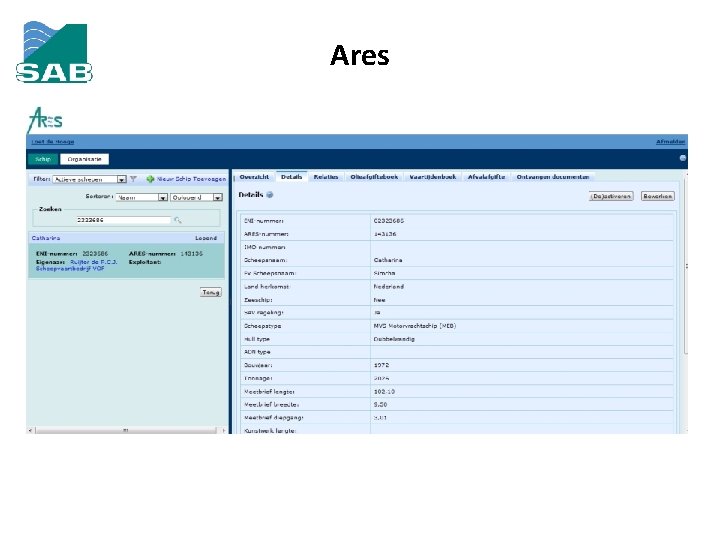Click the Scheepstype value MVS Motorvrachtschip

click(x=415, y=326)
